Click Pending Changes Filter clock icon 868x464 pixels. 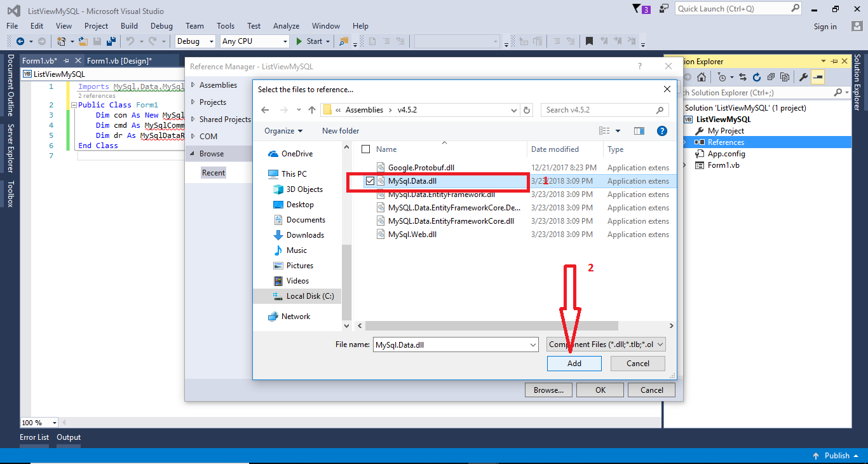coord(722,77)
